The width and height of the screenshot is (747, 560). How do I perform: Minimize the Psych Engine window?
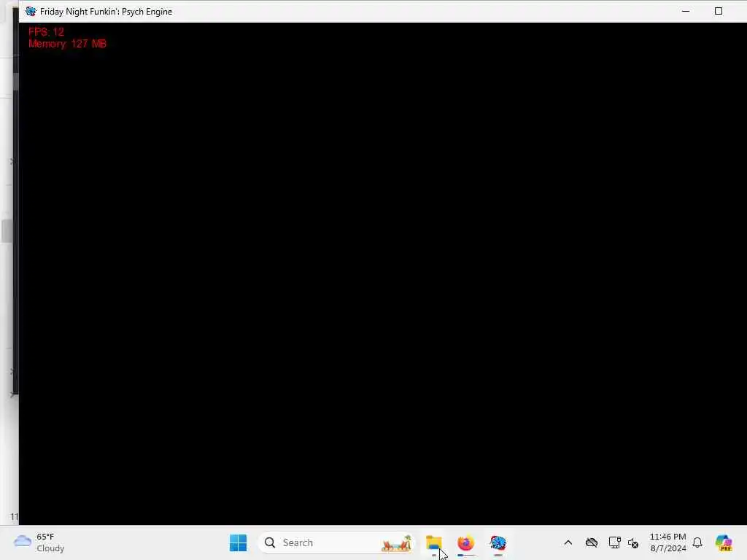686,11
